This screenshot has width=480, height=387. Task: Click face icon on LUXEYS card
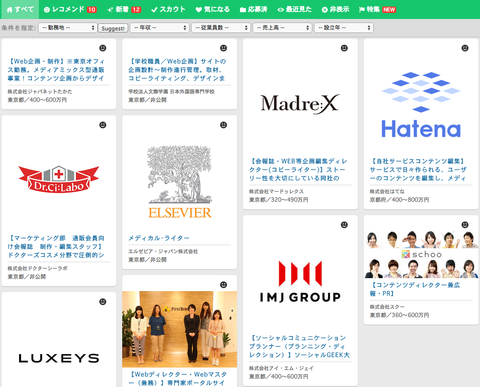[103, 302]
